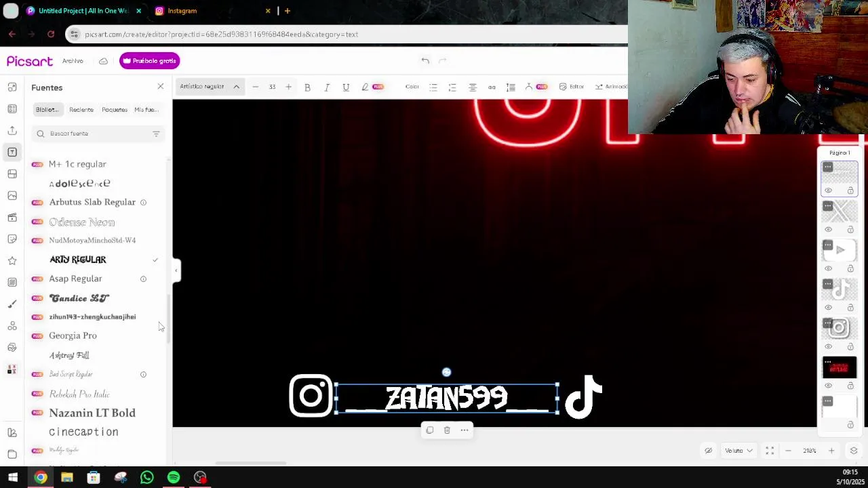Select the Georgia Pro font
This screenshot has width=868, height=488.
click(73, 335)
